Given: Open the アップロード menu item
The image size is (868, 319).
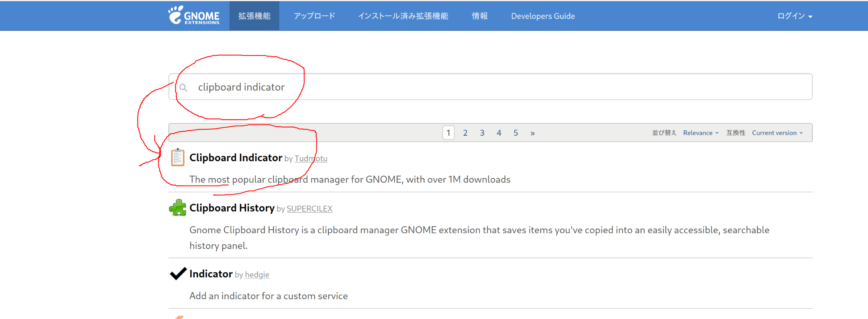Looking at the screenshot, I should click(x=314, y=16).
